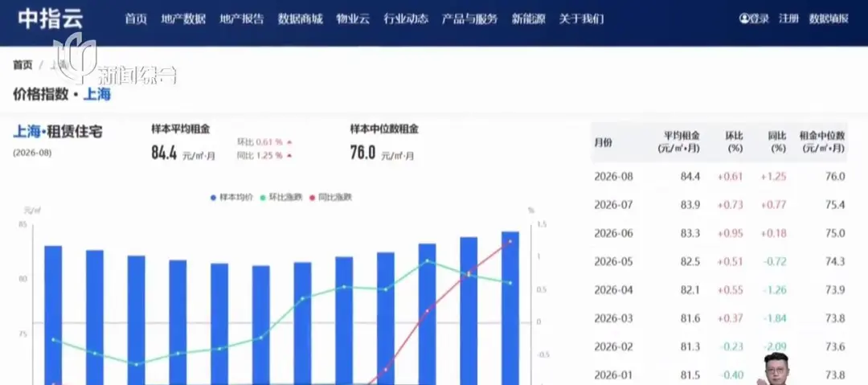Click the 上海 city name in heading
The height and width of the screenshot is (385, 868).
97,94
